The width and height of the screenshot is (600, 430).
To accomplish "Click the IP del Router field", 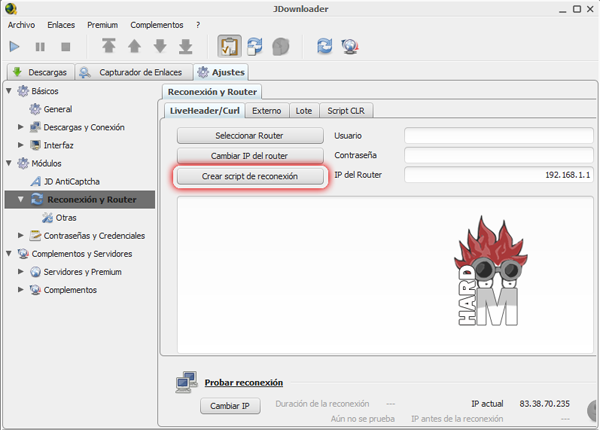I will [499, 175].
